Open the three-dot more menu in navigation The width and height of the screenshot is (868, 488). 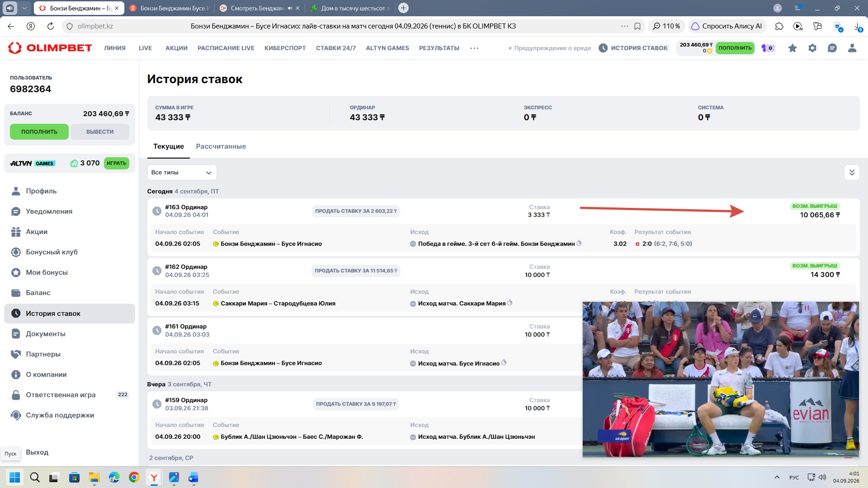pyautogui.click(x=474, y=48)
